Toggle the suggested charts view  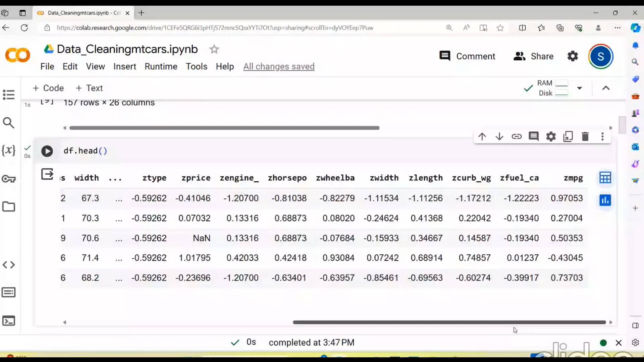coord(605,200)
